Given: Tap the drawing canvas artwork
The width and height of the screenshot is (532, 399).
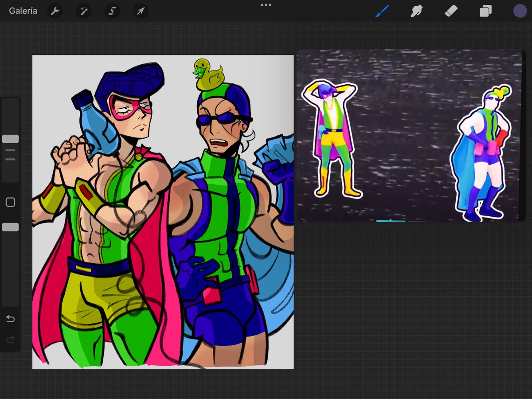Looking at the screenshot, I should [163, 212].
